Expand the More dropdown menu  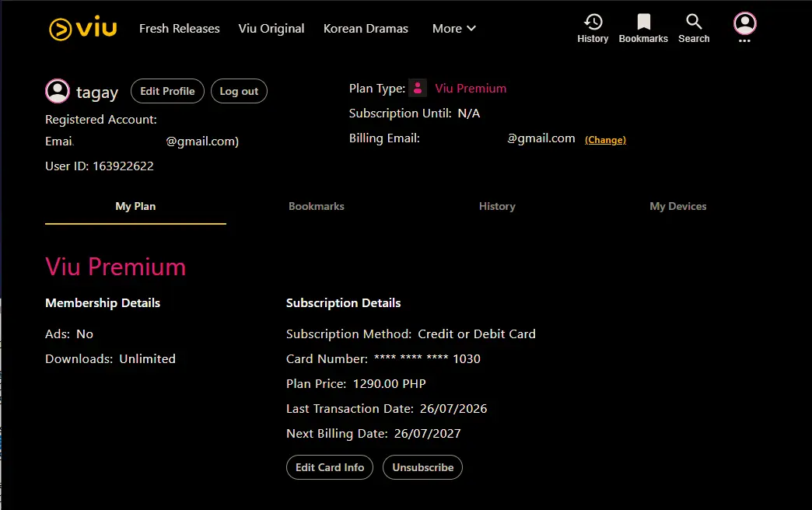point(453,29)
